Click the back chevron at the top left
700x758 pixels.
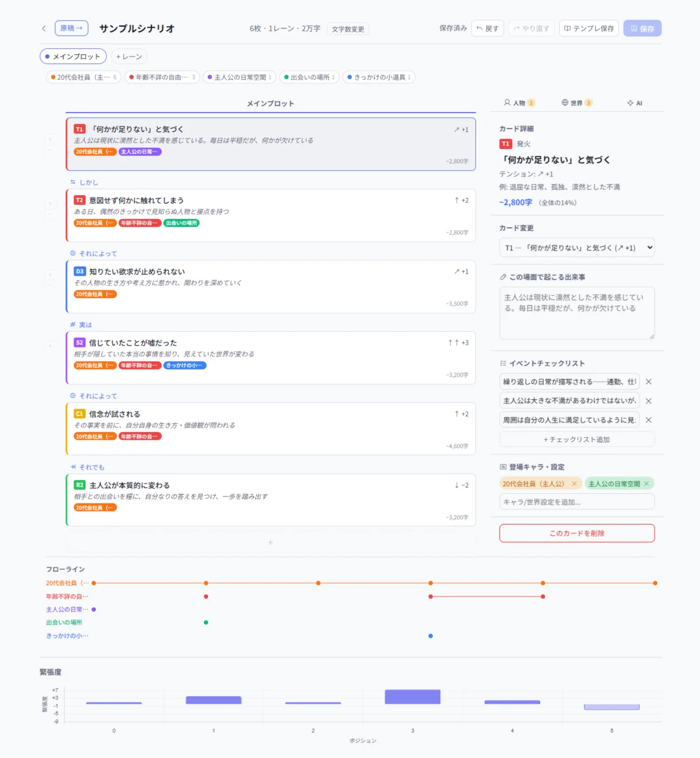coord(43,28)
